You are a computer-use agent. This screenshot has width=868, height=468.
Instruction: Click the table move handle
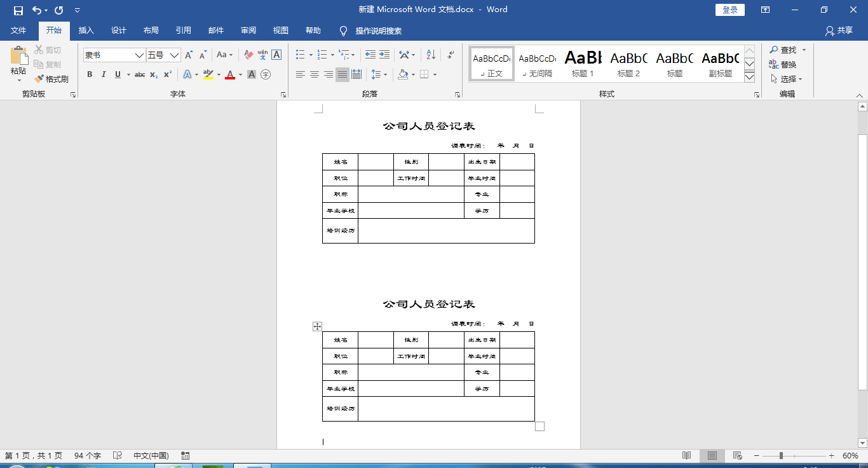tap(317, 326)
